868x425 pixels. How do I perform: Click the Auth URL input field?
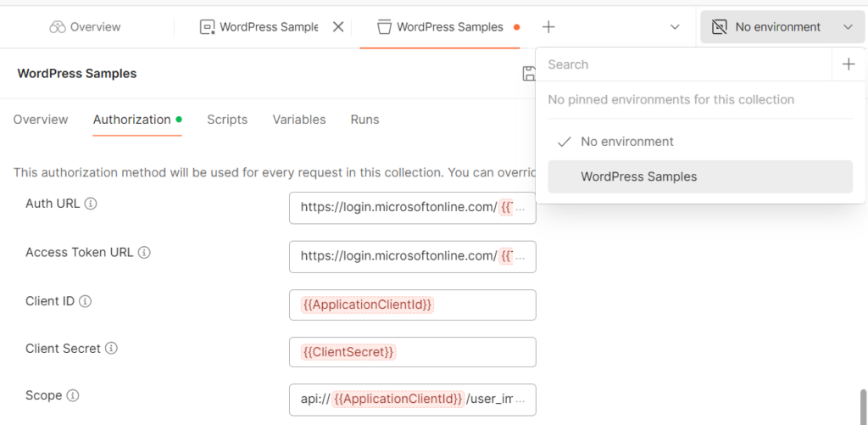pos(413,208)
